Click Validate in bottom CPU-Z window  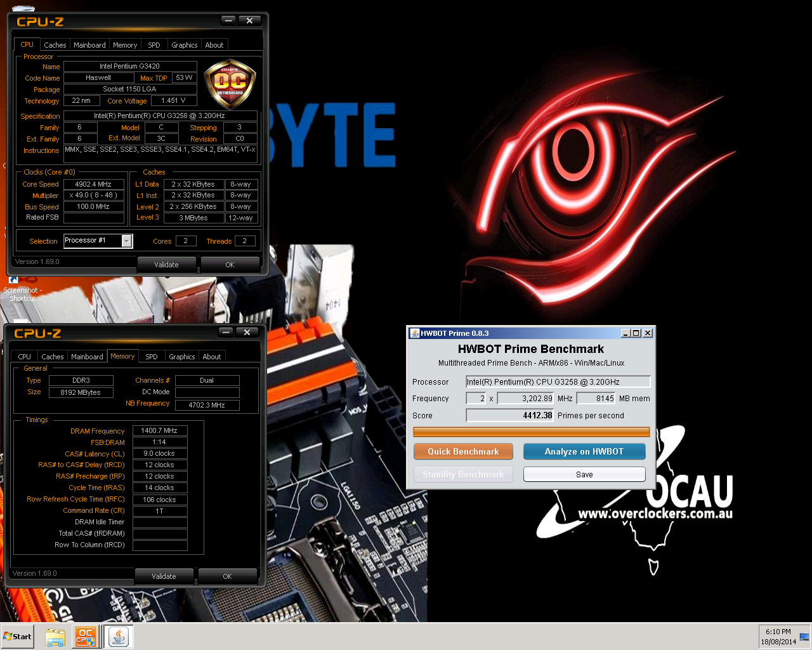point(164,576)
